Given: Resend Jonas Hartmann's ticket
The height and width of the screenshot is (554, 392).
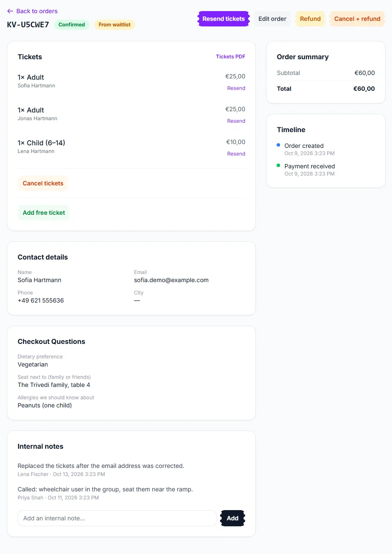Looking at the screenshot, I should (236, 121).
